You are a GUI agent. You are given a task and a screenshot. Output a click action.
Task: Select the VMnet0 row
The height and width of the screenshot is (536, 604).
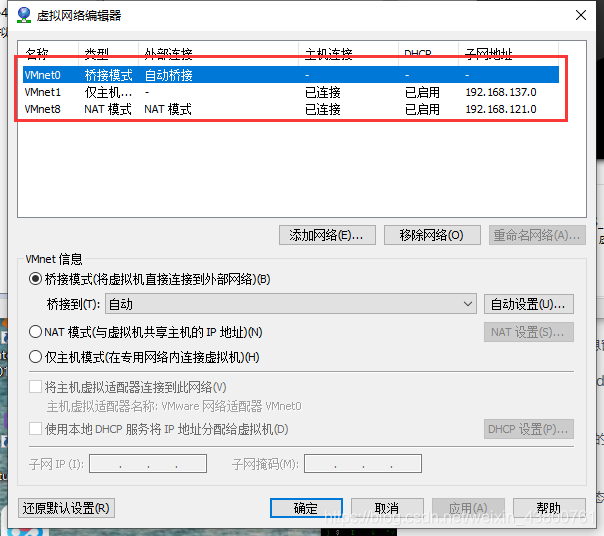pyautogui.click(x=291, y=75)
